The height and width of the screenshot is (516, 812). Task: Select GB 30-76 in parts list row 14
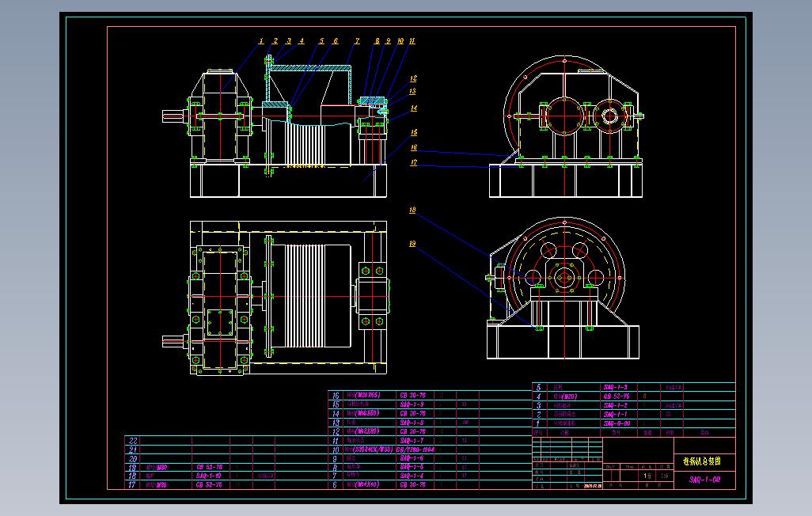(413, 413)
